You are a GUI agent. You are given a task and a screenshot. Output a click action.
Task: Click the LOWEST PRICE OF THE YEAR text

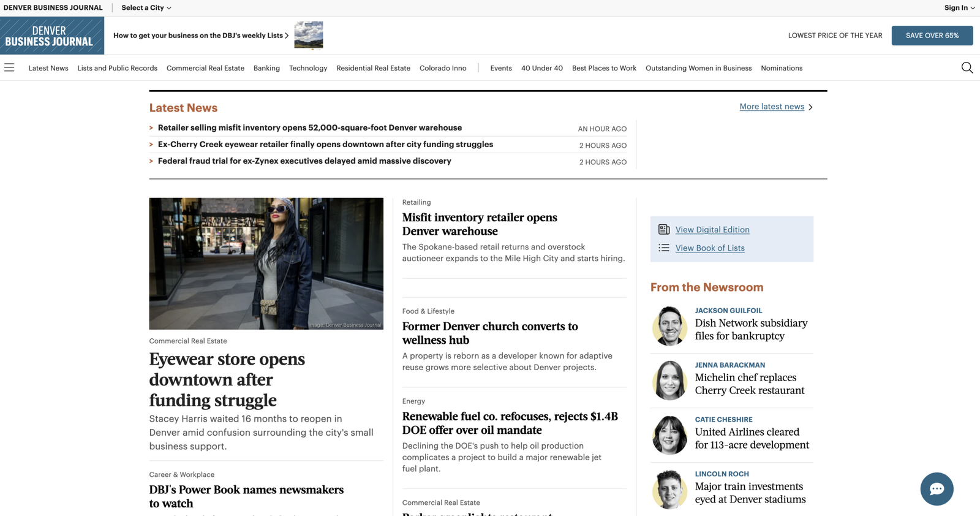click(835, 36)
